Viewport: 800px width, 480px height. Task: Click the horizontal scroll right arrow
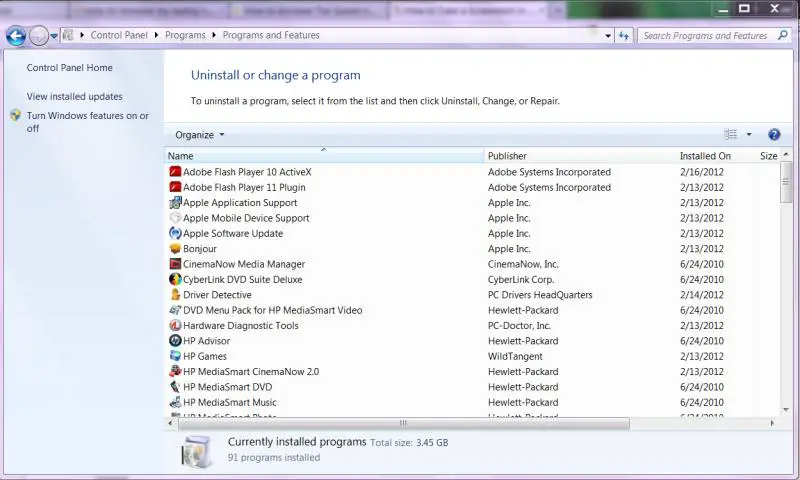(x=772, y=423)
